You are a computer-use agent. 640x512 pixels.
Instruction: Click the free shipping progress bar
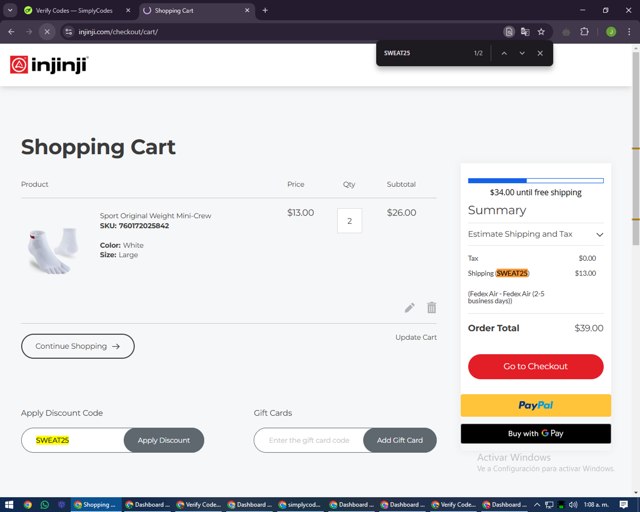(x=536, y=180)
